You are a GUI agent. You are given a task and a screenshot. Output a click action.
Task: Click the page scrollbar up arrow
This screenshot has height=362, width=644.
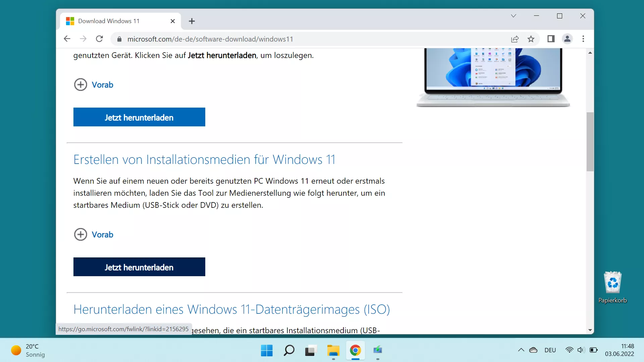pos(590,53)
